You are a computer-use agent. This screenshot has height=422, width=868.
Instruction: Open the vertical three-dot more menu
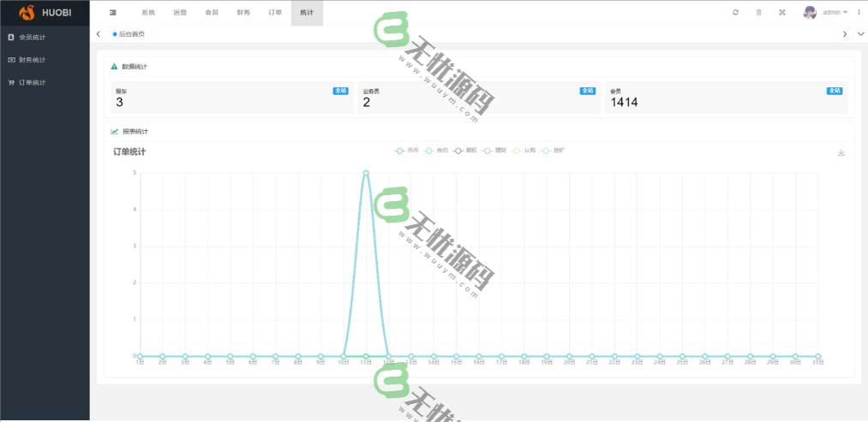(859, 12)
